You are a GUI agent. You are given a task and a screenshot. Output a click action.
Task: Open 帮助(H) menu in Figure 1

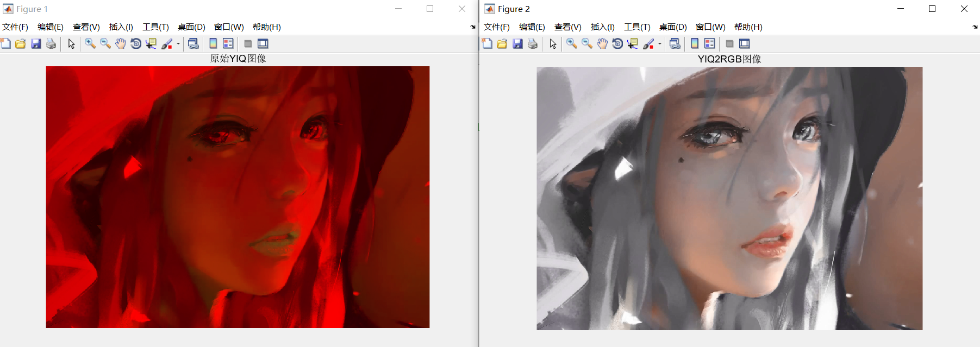[267, 27]
